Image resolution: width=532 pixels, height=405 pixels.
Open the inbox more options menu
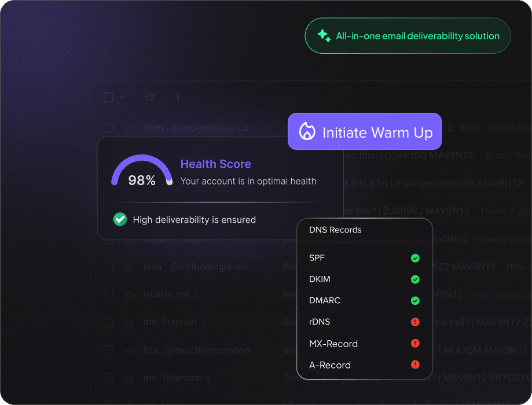(178, 97)
